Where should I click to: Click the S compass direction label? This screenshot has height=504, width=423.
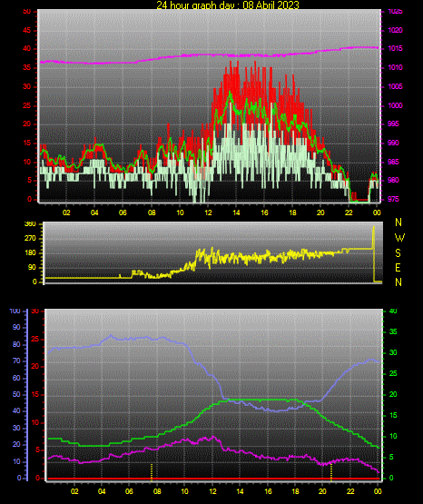(398, 253)
